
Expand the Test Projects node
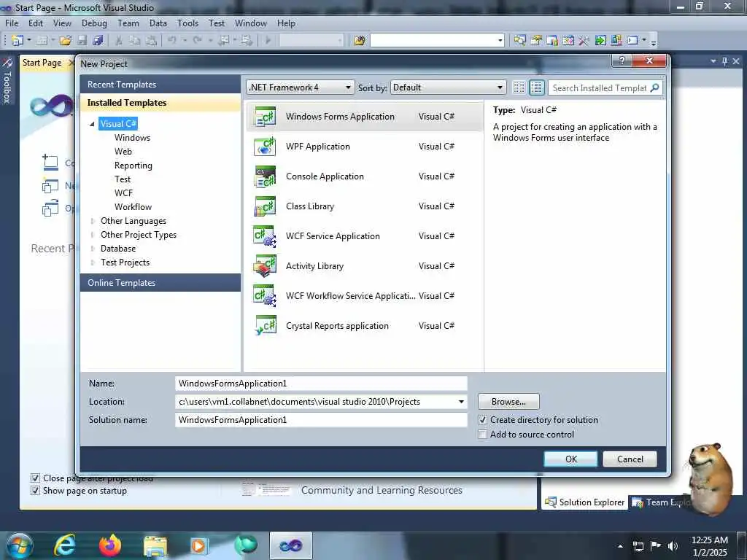[x=93, y=262]
